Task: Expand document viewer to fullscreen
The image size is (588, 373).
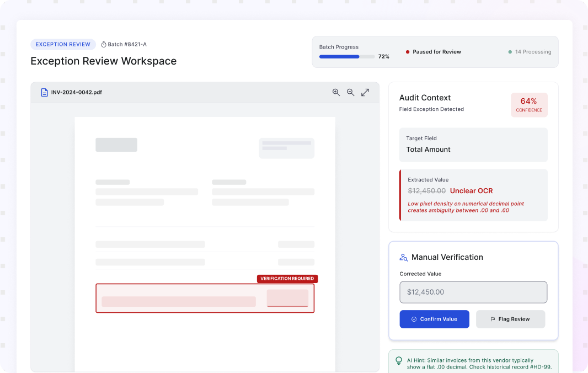Action: [365, 92]
